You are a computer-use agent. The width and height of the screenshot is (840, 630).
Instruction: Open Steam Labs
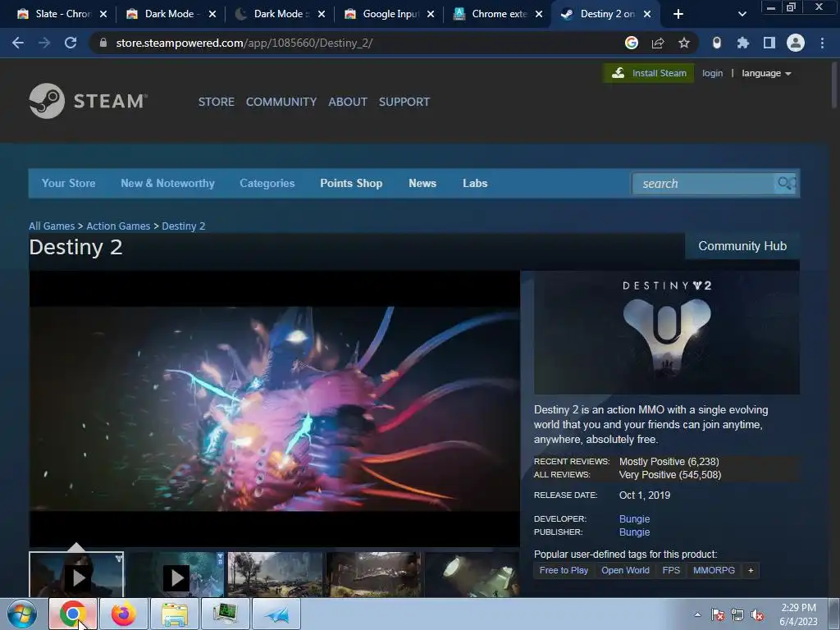pos(475,183)
